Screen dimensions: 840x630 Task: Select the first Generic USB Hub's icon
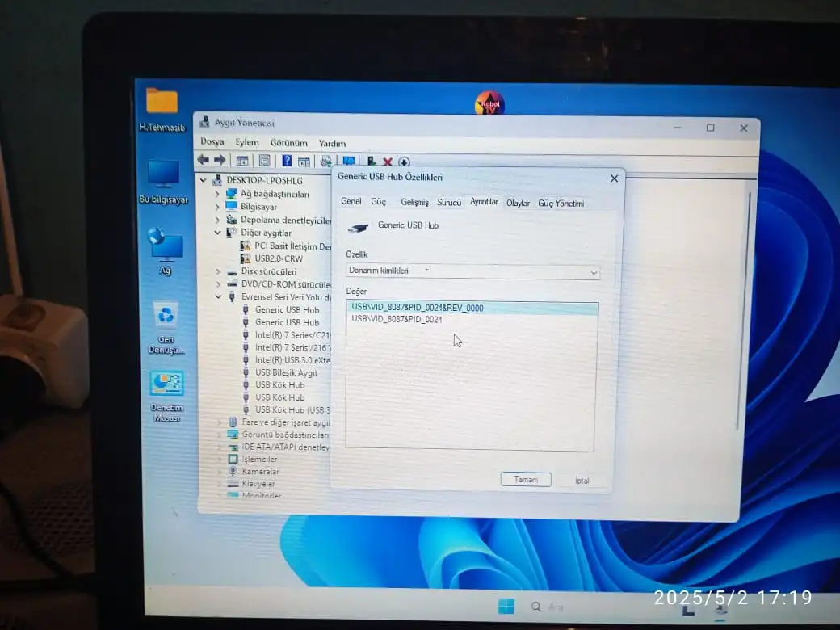pos(246,309)
